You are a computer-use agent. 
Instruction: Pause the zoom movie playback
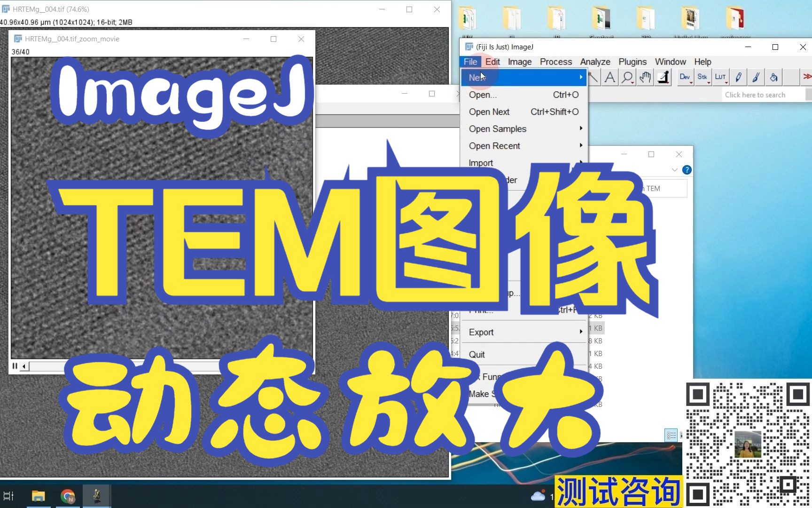pyautogui.click(x=14, y=365)
